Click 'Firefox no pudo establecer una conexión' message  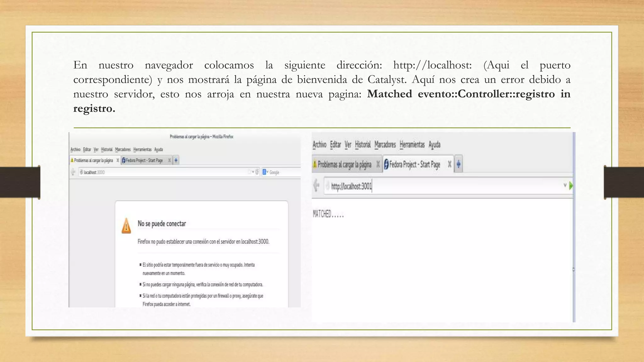pos(203,241)
